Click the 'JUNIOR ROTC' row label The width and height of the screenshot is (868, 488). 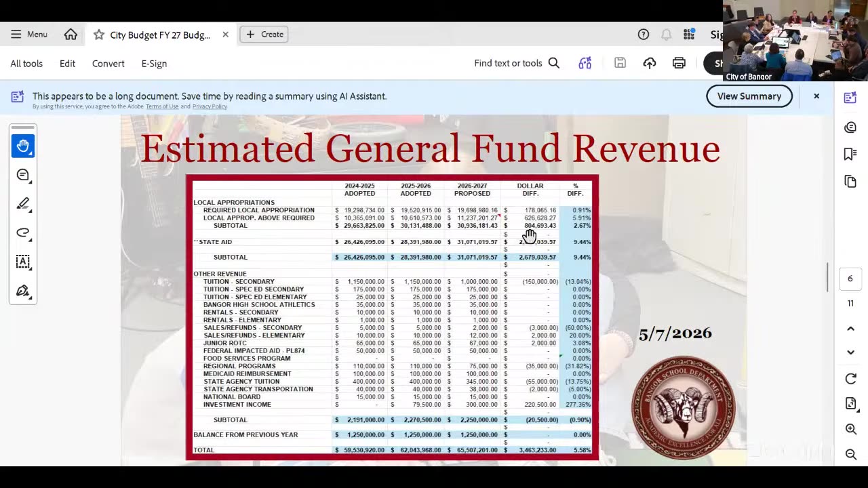coord(225,344)
